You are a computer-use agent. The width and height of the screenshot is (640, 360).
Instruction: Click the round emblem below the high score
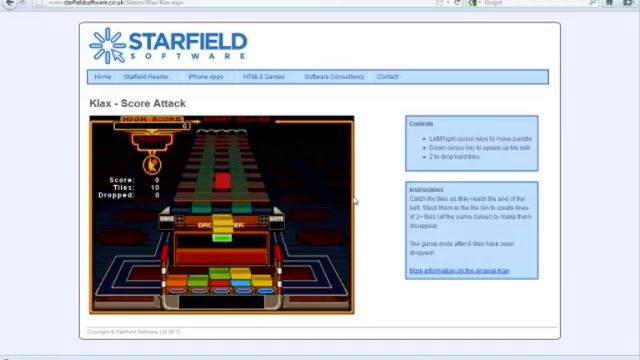[152, 165]
